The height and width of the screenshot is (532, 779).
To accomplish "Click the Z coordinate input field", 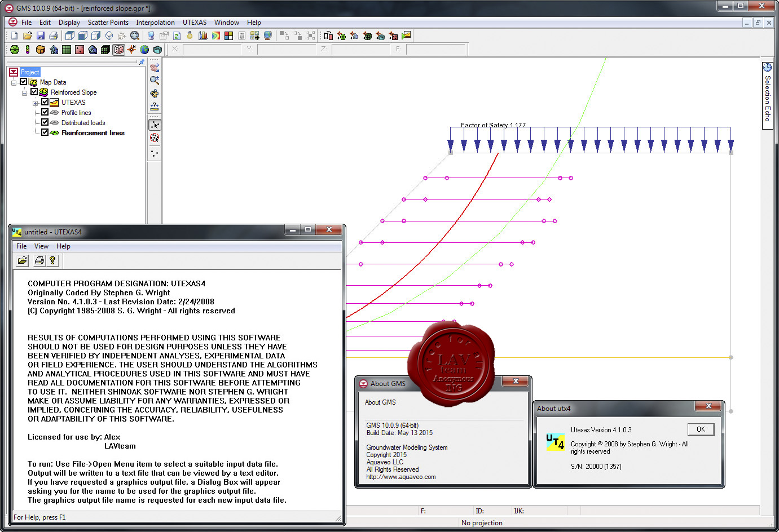I will point(361,50).
